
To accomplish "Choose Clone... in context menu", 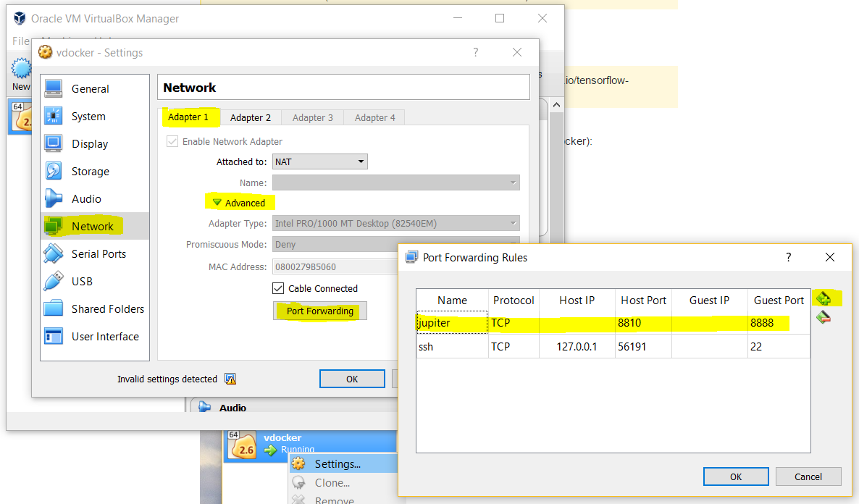I will [343, 482].
